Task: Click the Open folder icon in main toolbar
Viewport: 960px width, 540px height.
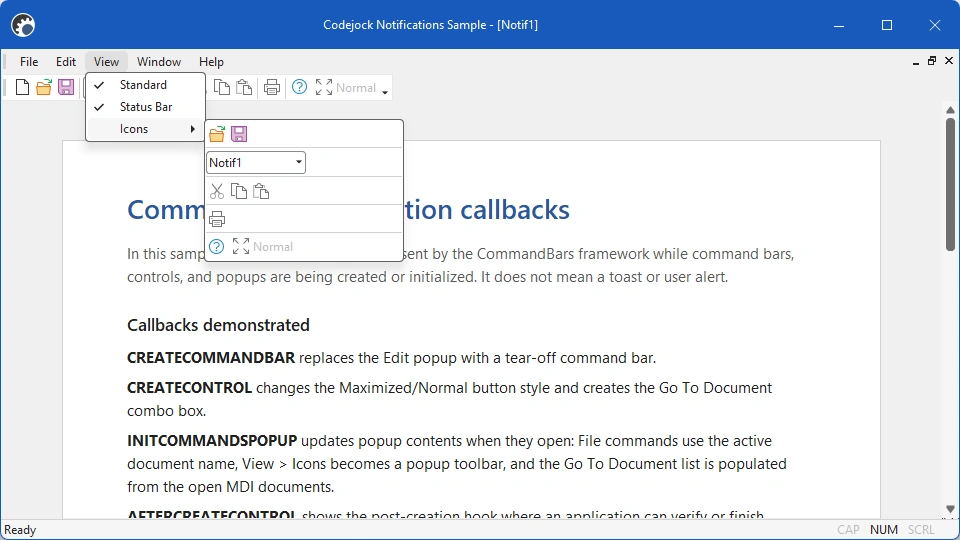Action: [44, 88]
